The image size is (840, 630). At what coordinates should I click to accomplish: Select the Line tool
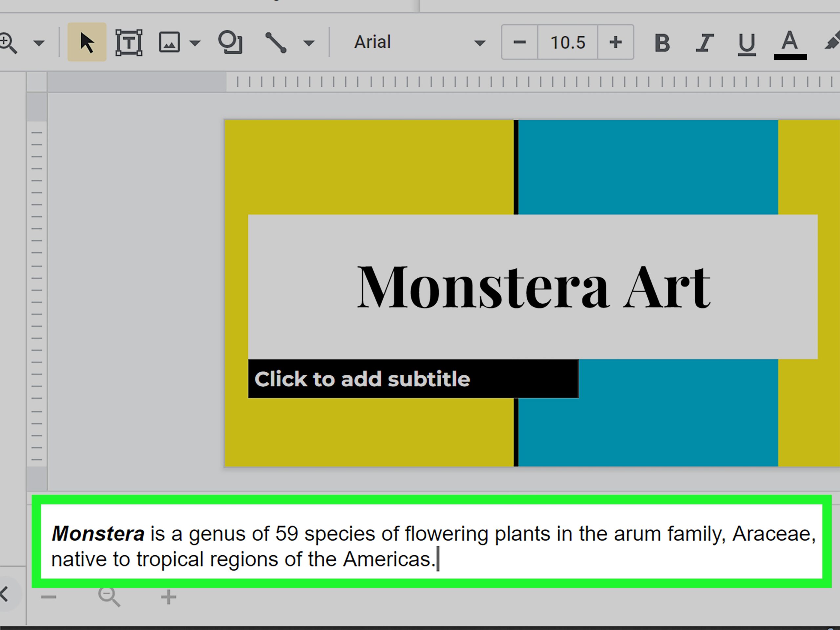276,43
